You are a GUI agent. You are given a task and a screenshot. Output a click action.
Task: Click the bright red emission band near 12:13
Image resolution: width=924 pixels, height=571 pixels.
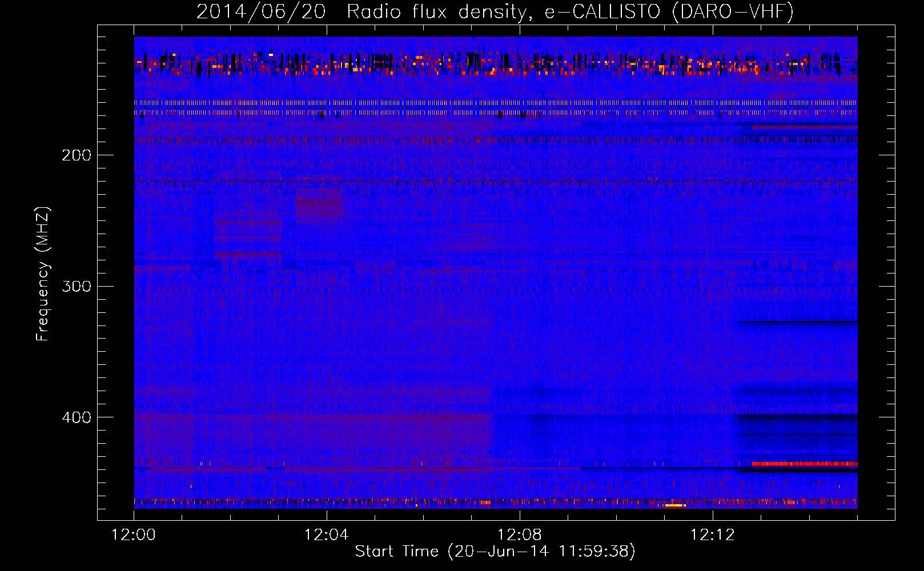pyautogui.click(x=805, y=464)
